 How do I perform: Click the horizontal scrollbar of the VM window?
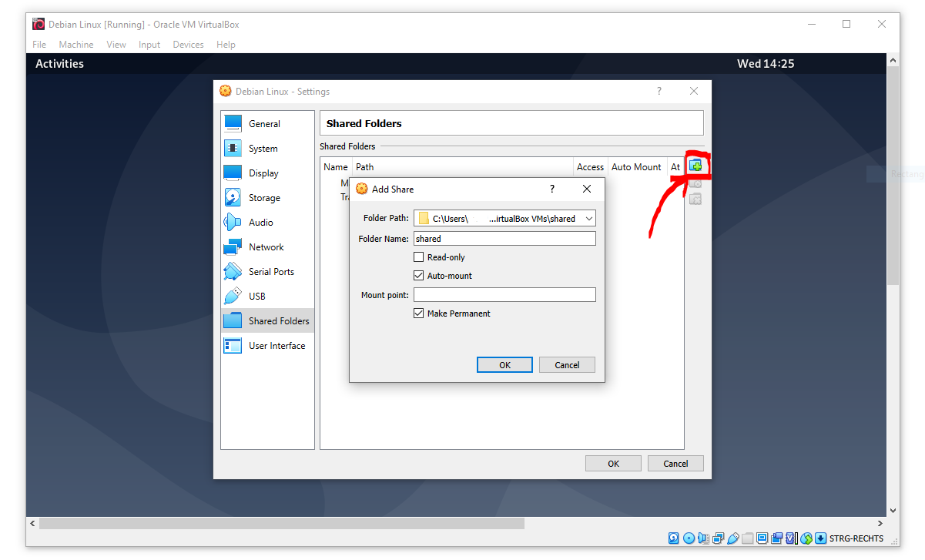coord(282,523)
